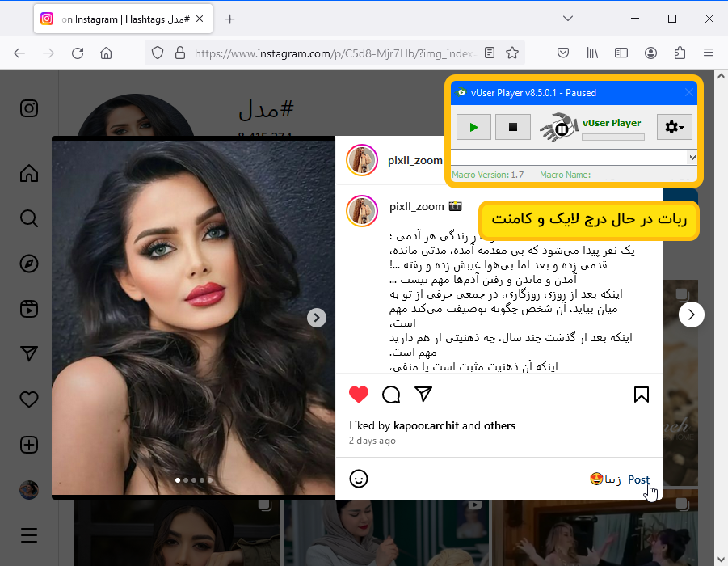Unlike the post via the red heart
This screenshot has width=728, height=566.
click(x=359, y=395)
